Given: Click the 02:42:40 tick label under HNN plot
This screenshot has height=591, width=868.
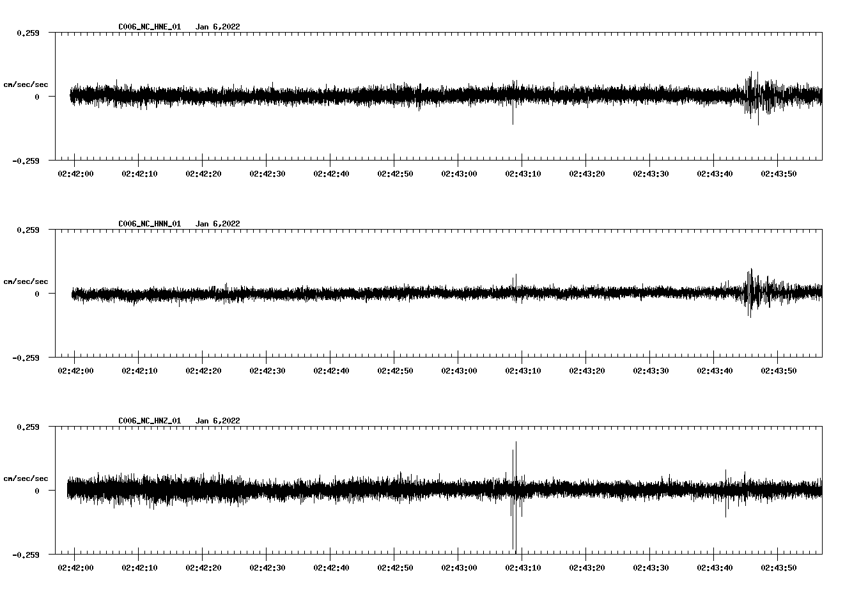Looking at the screenshot, I should (331, 370).
